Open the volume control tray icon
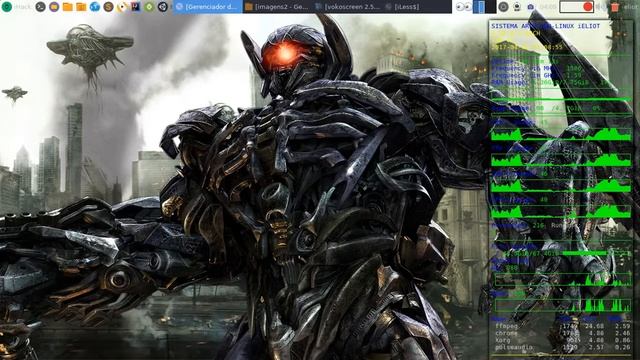This screenshot has height=360, width=640. [601, 7]
